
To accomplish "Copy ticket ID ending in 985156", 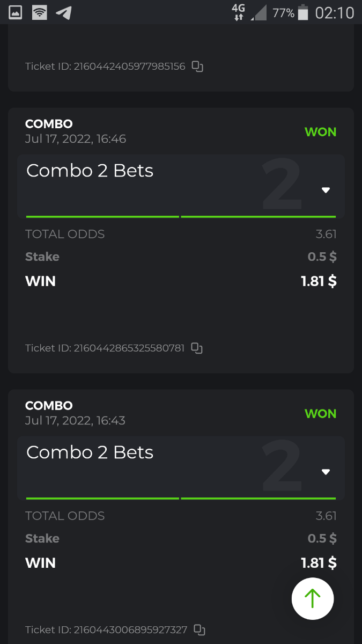I will pos(197,67).
